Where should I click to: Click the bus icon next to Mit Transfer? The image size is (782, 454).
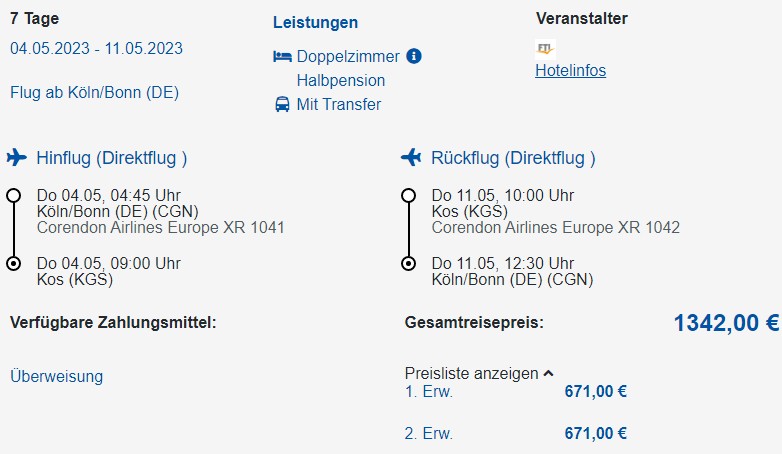tap(282, 104)
